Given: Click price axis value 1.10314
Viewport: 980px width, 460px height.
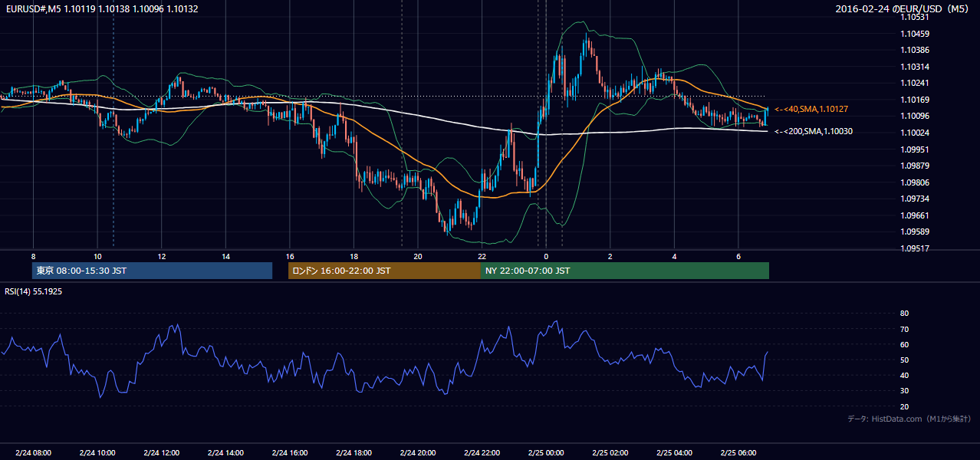Looking at the screenshot, I should [914, 67].
